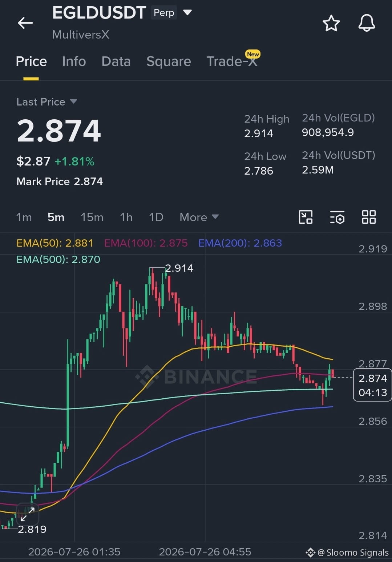Image resolution: width=392 pixels, height=562 pixels.
Task: Tap the current price tag 2.874 04:13
Action: (372, 385)
